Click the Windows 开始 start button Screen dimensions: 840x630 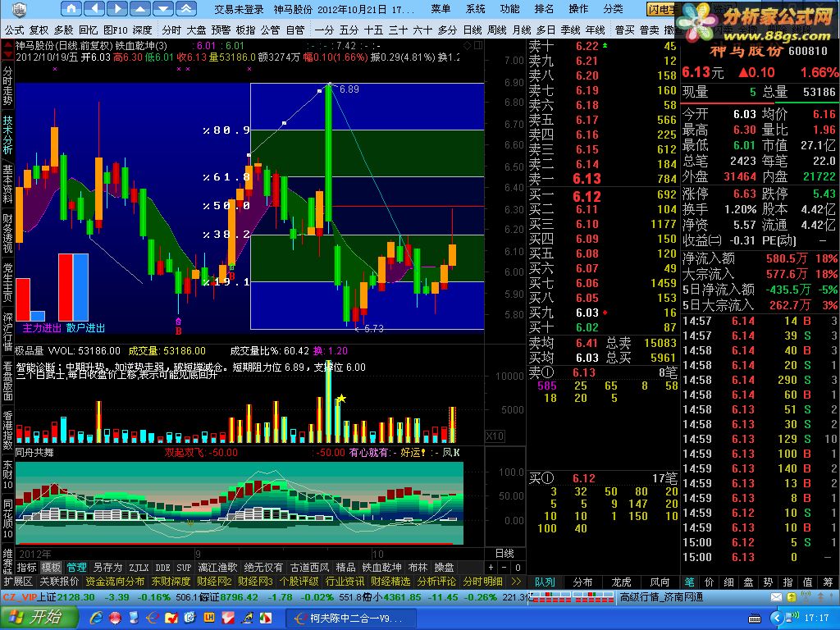(x=39, y=618)
